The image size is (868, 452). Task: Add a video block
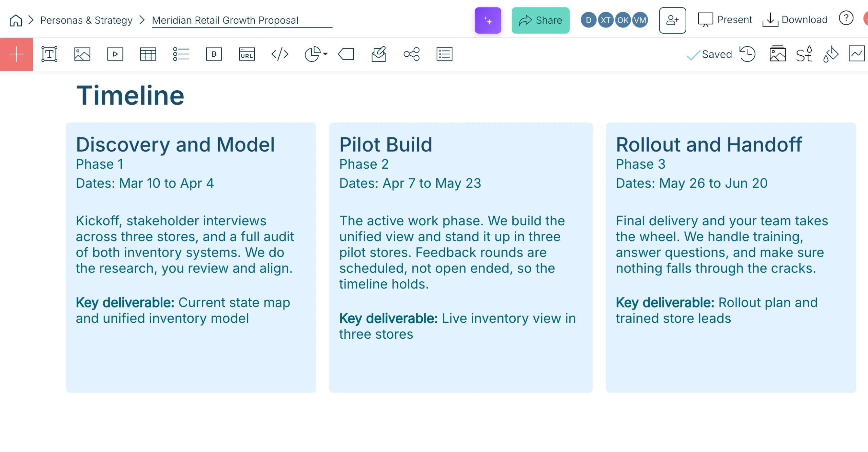[x=115, y=54]
